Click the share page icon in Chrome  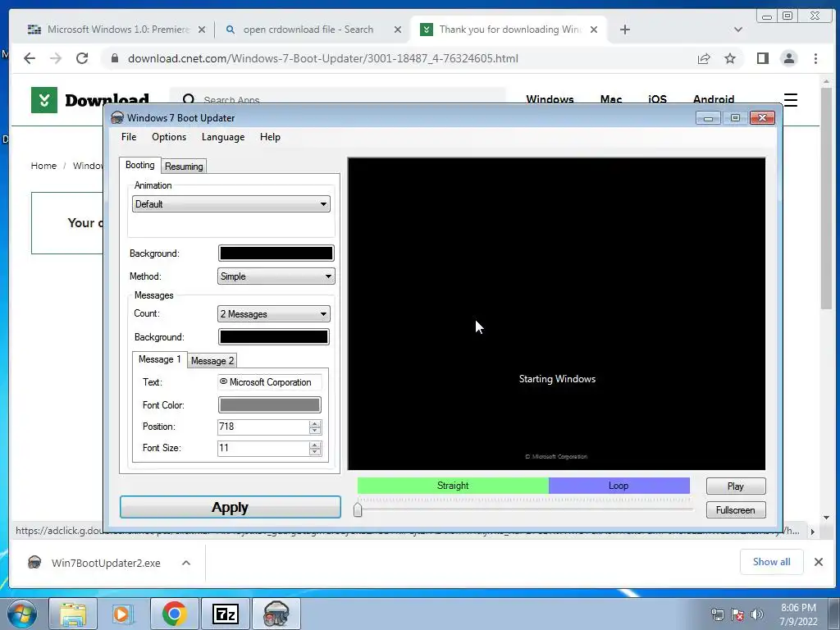click(x=703, y=58)
